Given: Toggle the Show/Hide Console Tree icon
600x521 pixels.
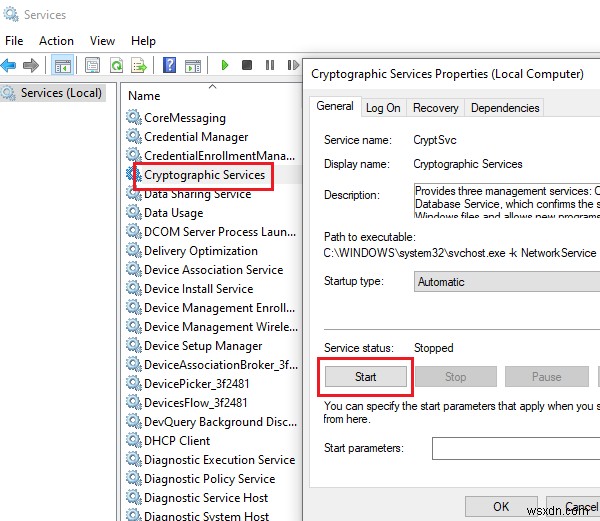Looking at the screenshot, I should (x=62, y=65).
